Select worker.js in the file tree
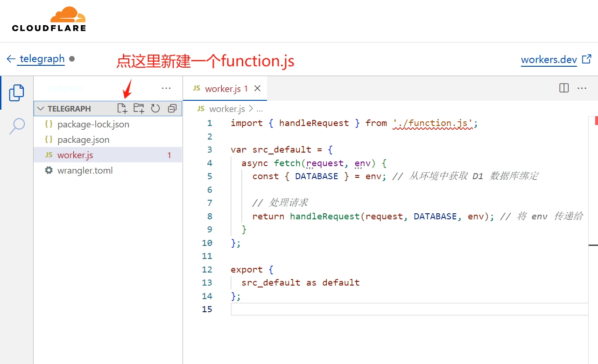The height and width of the screenshot is (364, 598). [x=108, y=155]
